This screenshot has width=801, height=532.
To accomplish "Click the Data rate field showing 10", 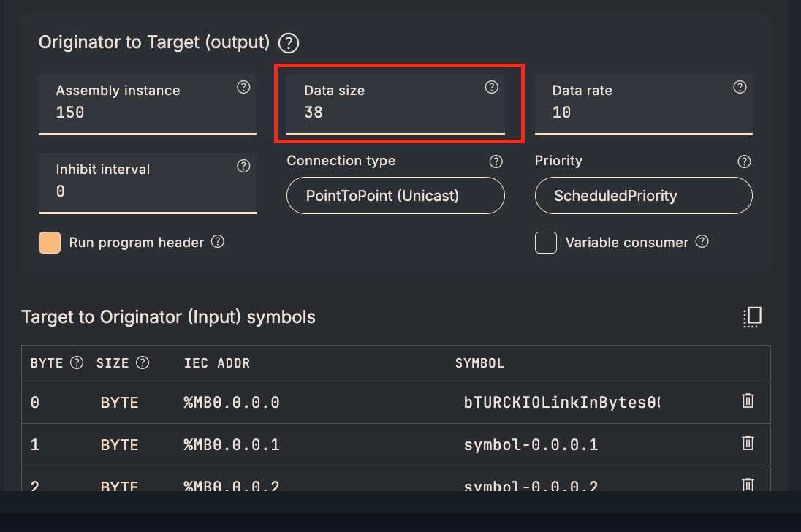I will [643, 113].
